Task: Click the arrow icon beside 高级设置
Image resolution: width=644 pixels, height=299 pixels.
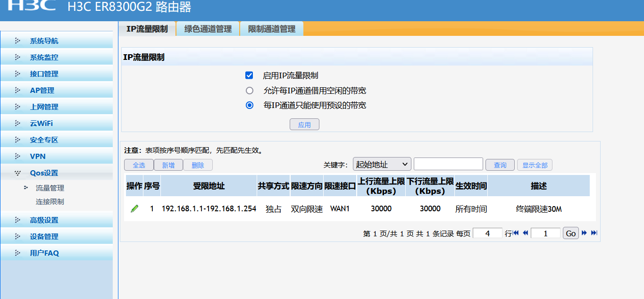Action: pos(18,220)
